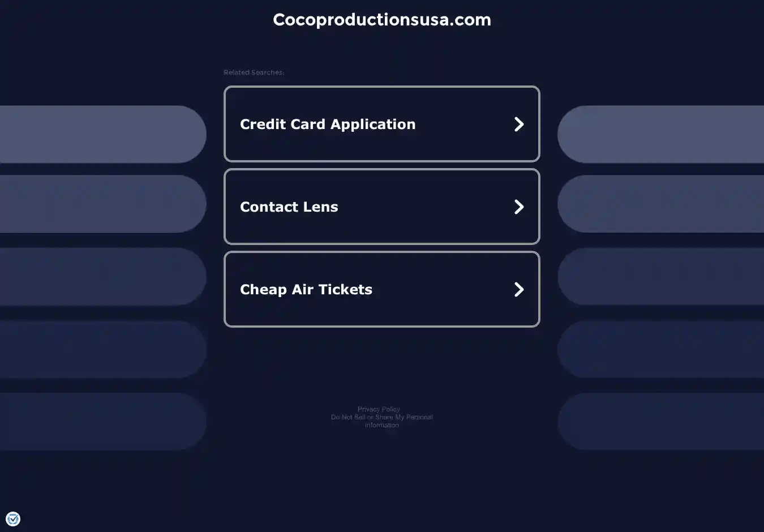Click the bottommost decorative pill on the right

pos(661,422)
